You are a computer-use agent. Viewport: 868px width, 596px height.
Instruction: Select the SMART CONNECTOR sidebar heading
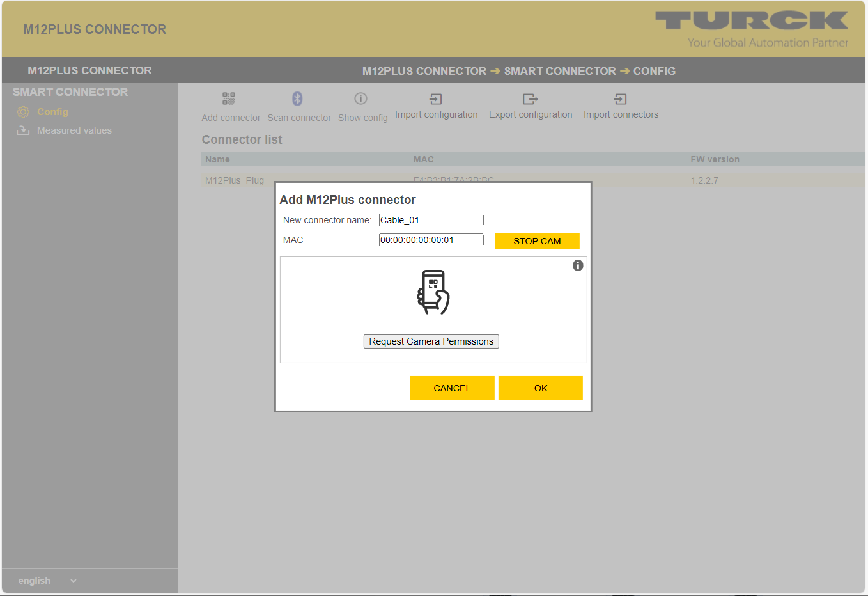[70, 92]
